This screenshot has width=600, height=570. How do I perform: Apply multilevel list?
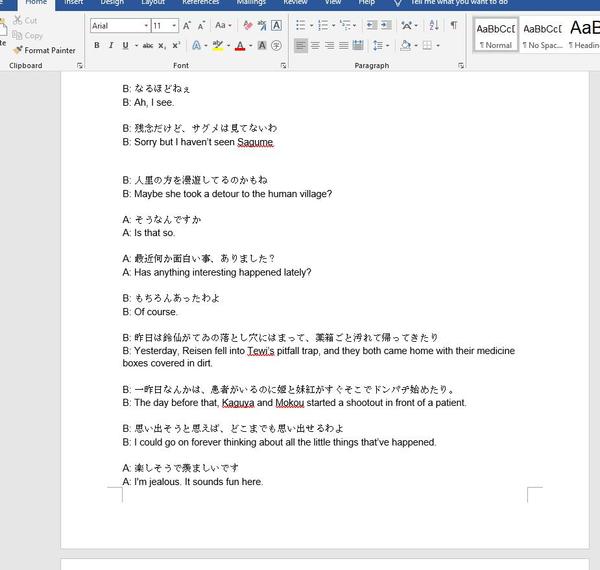click(345, 26)
